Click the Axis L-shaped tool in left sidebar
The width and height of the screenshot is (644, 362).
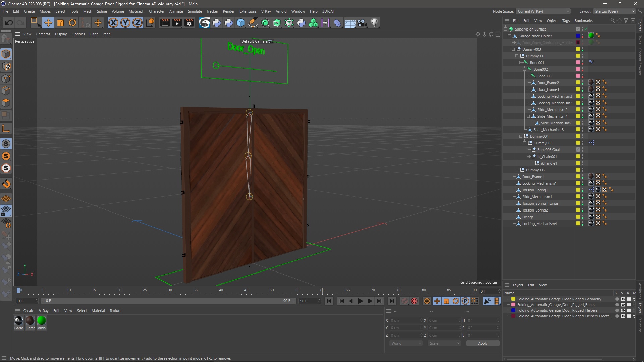(x=6, y=129)
